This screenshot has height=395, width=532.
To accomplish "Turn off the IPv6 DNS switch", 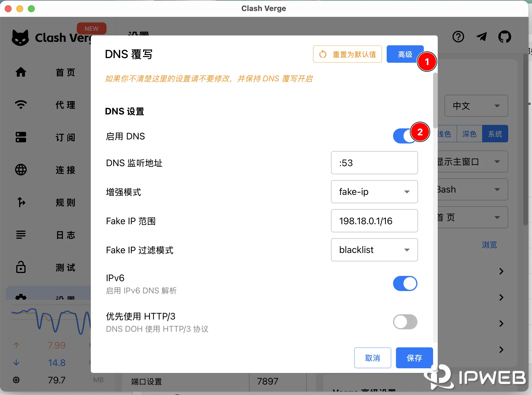I will coord(405,283).
